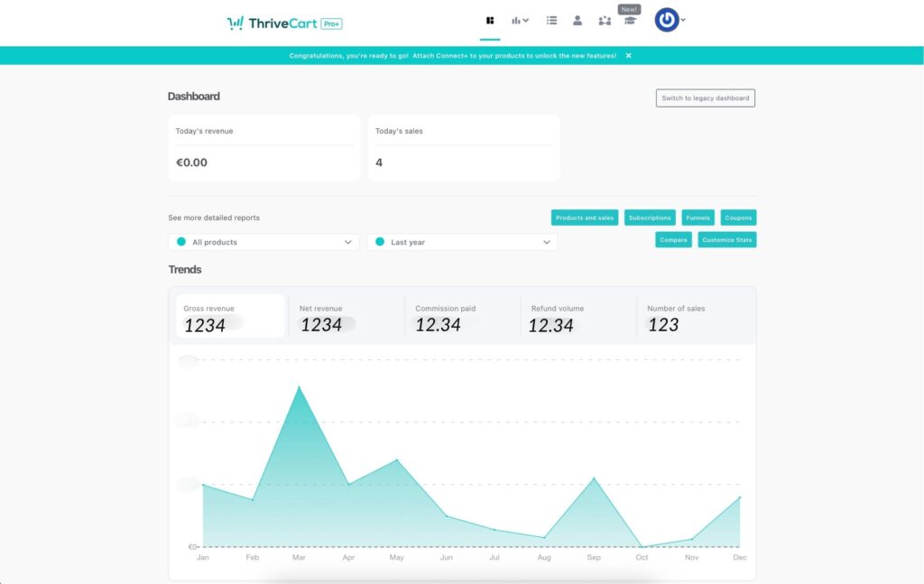Click the reports bar-chart icon
This screenshot has height=584, width=924.
click(x=515, y=20)
